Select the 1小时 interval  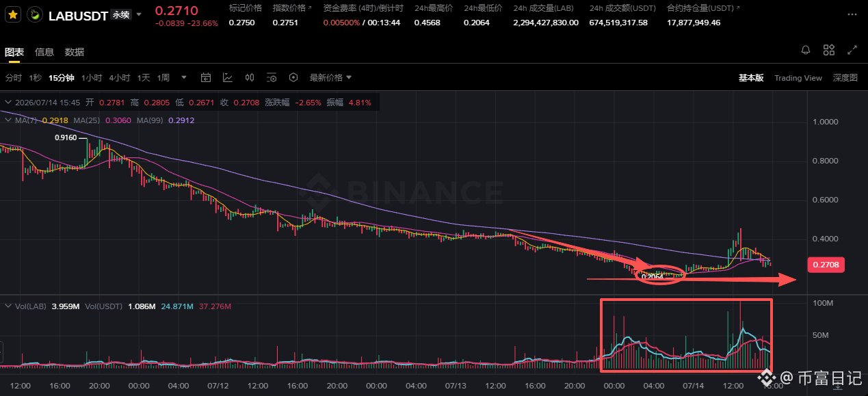[x=92, y=78]
